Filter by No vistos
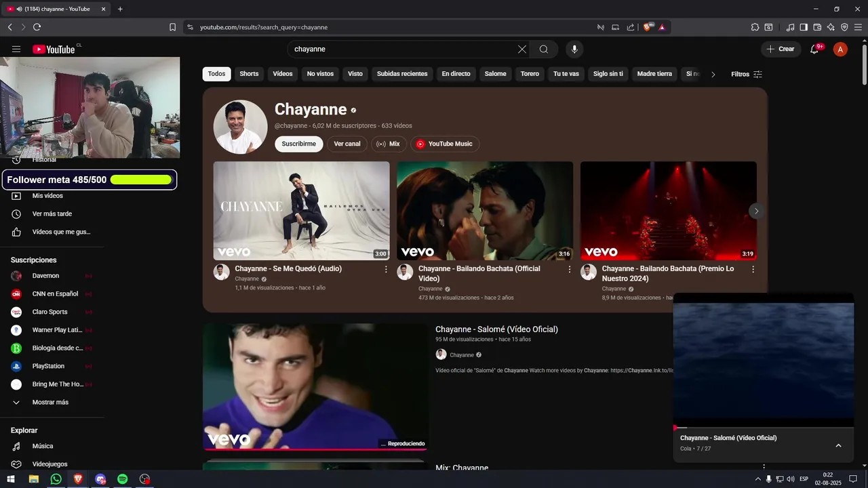Image resolution: width=868 pixels, height=488 pixels. pos(320,74)
